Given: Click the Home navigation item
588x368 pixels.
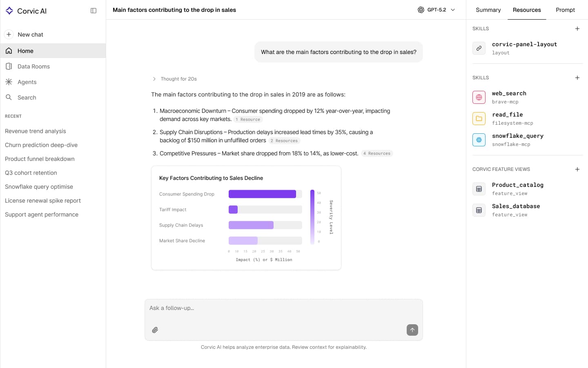Looking at the screenshot, I should click(x=25, y=51).
